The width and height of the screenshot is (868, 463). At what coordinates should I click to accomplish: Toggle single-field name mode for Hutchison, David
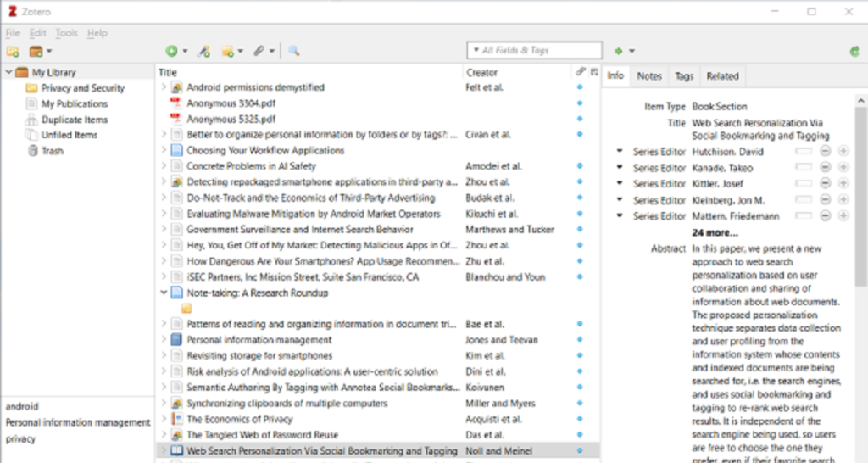pyautogui.click(x=802, y=152)
